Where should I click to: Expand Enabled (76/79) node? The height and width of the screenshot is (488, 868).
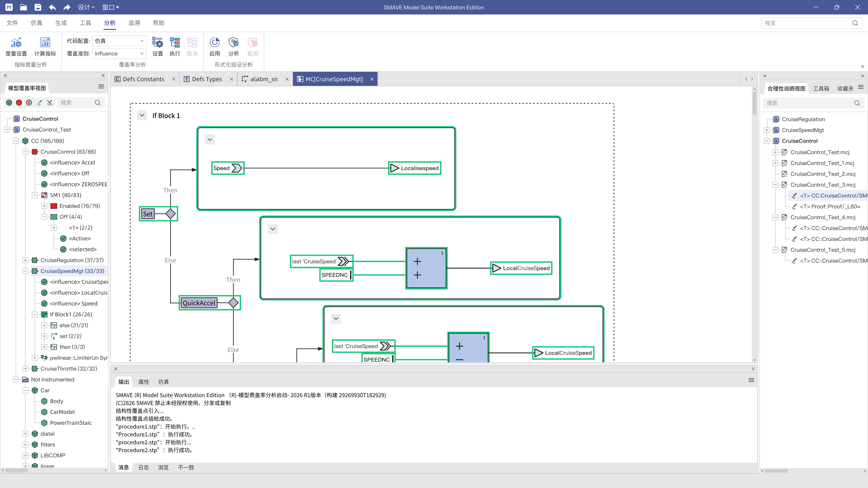point(44,206)
